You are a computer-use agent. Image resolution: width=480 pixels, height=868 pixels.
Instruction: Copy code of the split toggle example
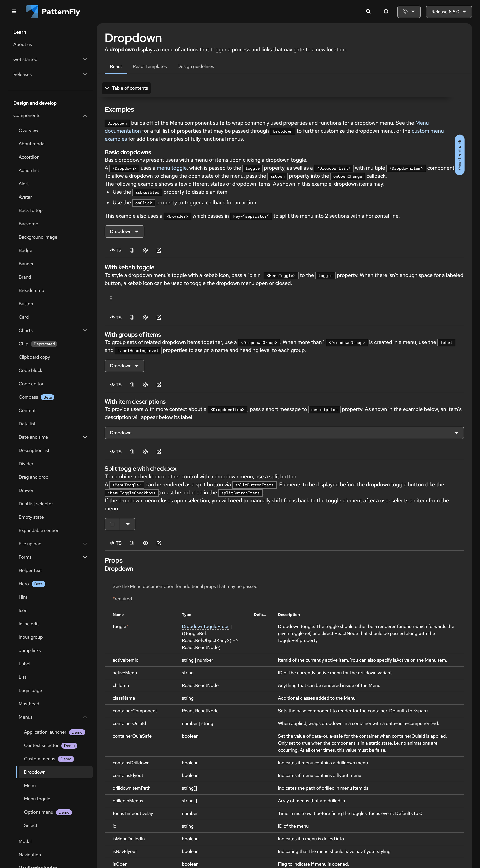132,543
